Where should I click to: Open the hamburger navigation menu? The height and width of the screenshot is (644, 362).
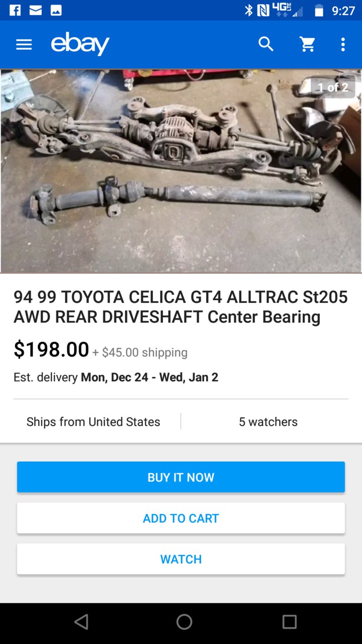click(24, 45)
